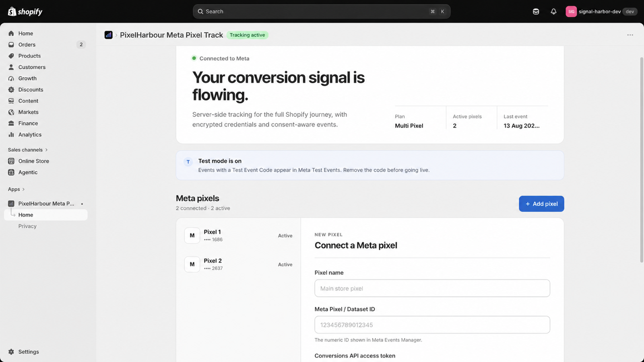Select Pixel 2 row in pixel list

pyautogui.click(x=238, y=265)
